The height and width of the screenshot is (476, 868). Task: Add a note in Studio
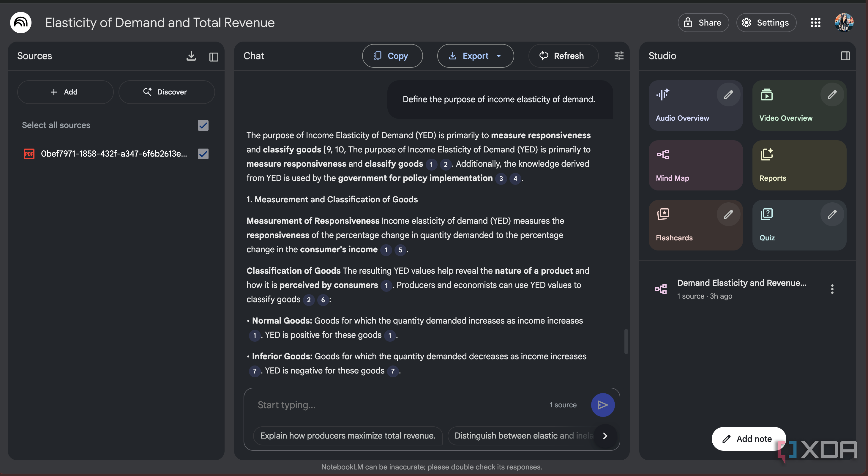coord(748,439)
